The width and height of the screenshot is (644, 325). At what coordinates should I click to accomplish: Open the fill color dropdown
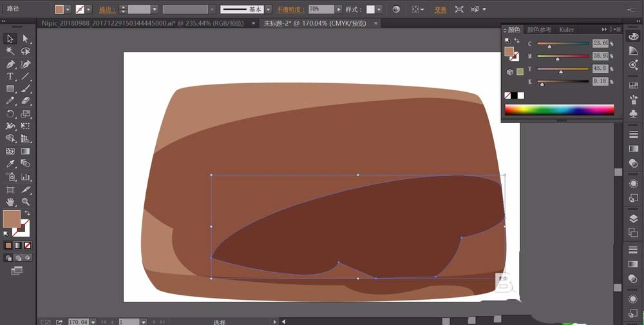[x=68, y=10]
